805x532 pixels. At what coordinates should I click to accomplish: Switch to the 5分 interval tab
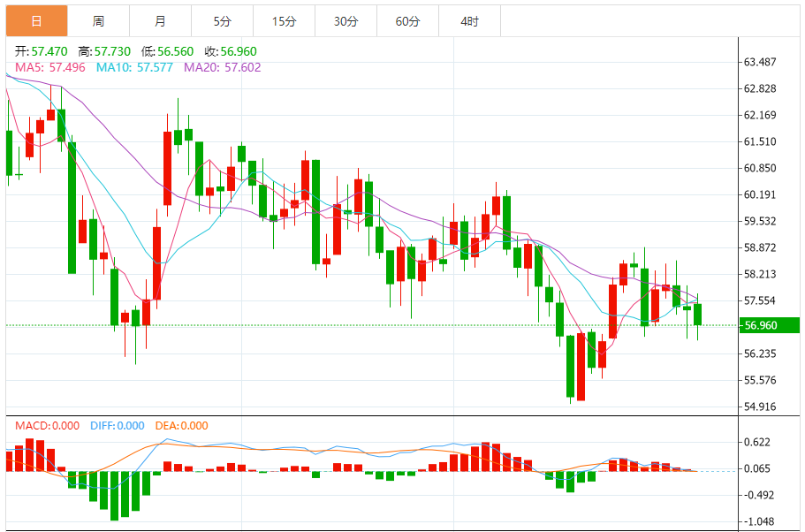(x=222, y=20)
